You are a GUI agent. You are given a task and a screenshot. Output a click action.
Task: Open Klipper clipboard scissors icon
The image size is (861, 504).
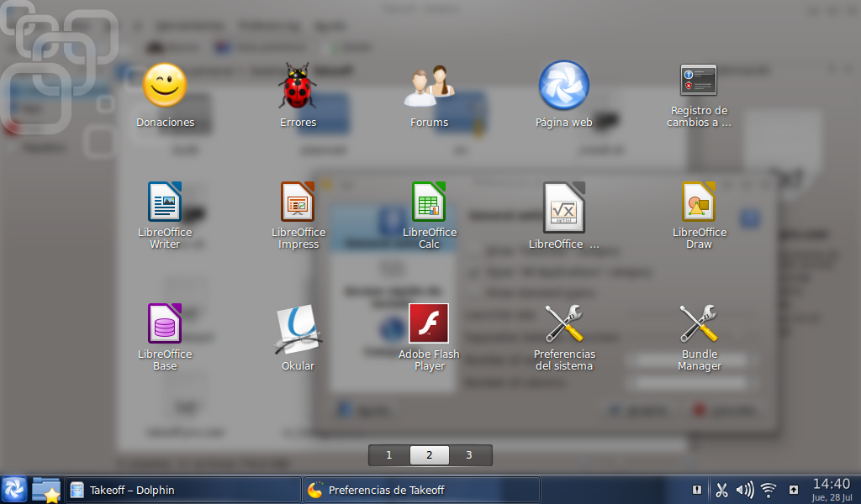pyautogui.click(x=721, y=490)
